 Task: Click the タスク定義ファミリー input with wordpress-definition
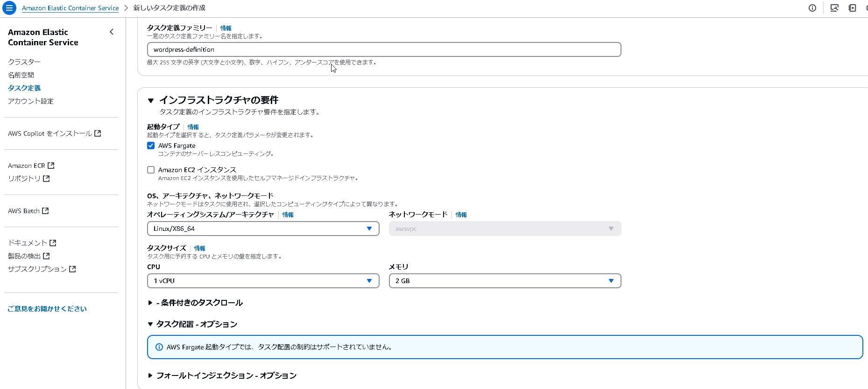(384, 49)
